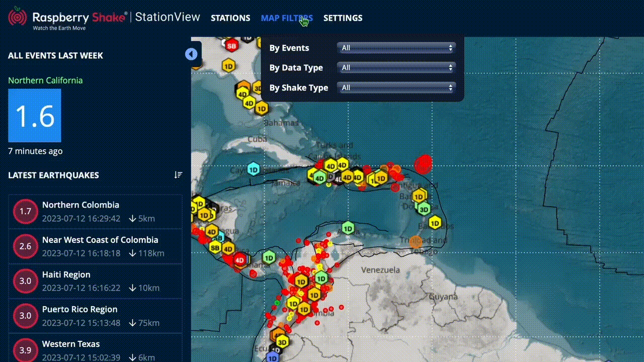Open the By Events dropdown

pyautogui.click(x=396, y=48)
